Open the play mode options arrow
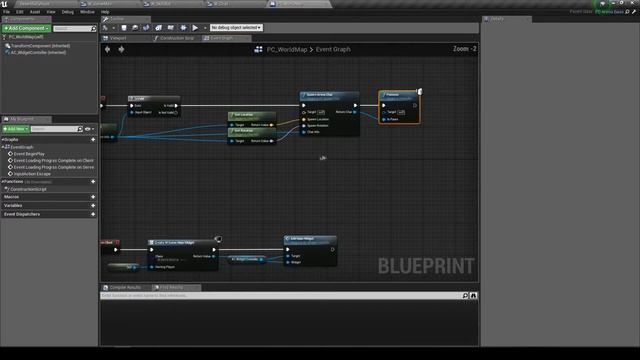This screenshot has height=360, width=640. 204,28
